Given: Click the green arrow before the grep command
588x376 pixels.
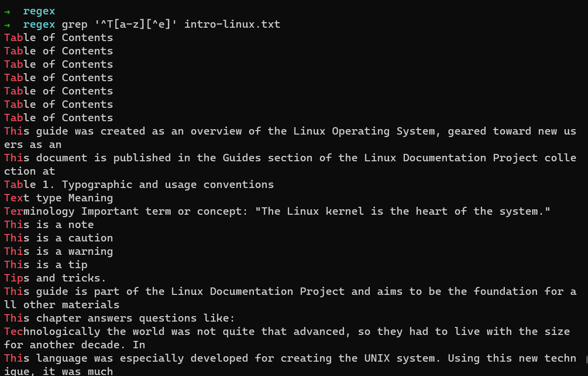Looking at the screenshot, I should pyautogui.click(x=7, y=24).
